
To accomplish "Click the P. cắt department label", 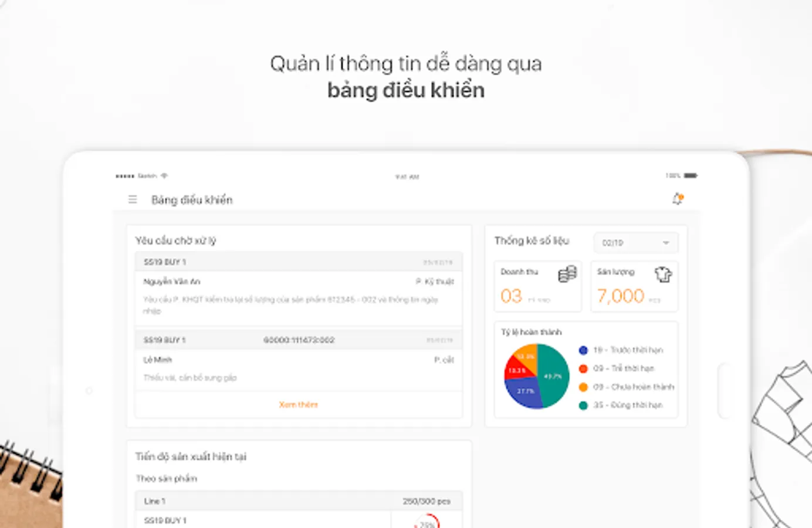I will point(444,360).
